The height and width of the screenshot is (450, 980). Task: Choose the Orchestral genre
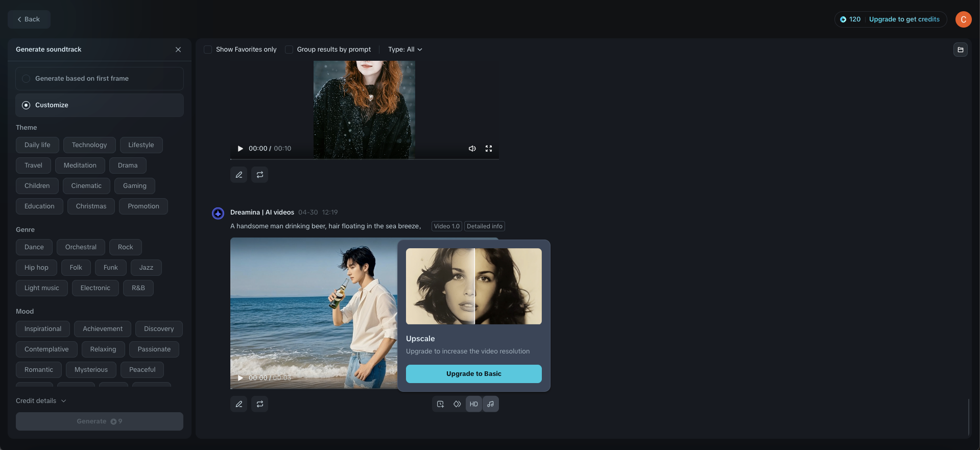tap(81, 247)
